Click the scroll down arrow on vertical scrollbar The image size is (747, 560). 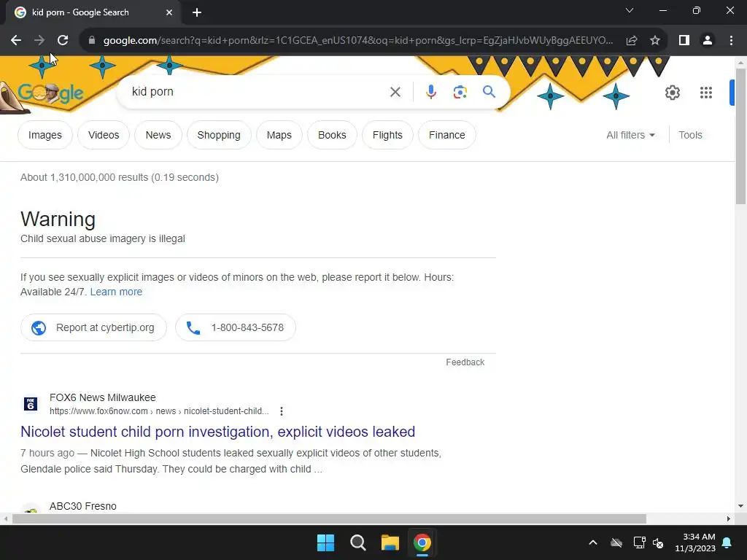pyautogui.click(x=740, y=506)
